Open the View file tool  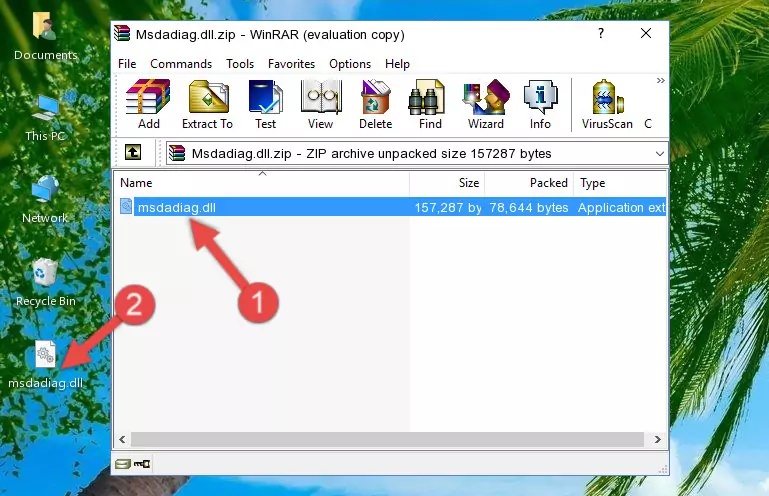pyautogui.click(x=321, y=104)
